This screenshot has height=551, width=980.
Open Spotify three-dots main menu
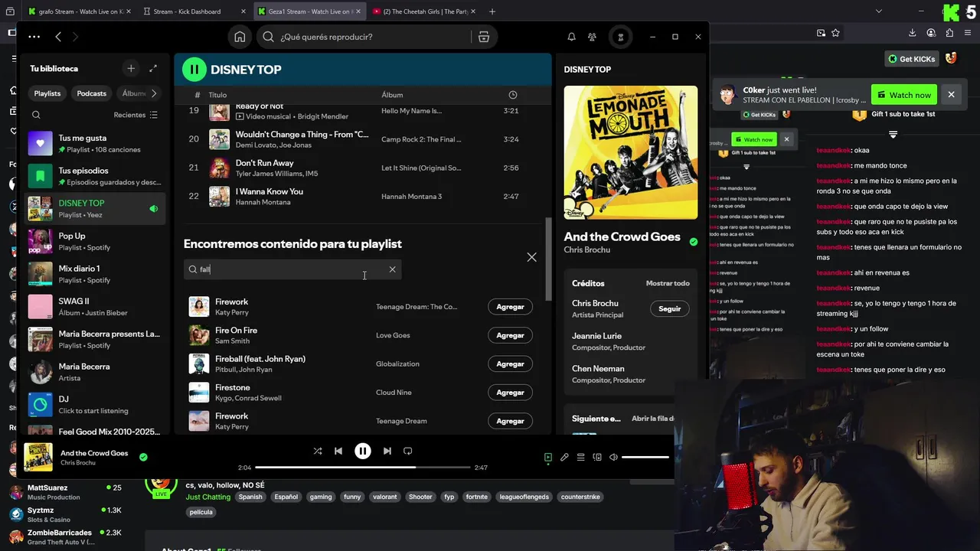point(34,37)
